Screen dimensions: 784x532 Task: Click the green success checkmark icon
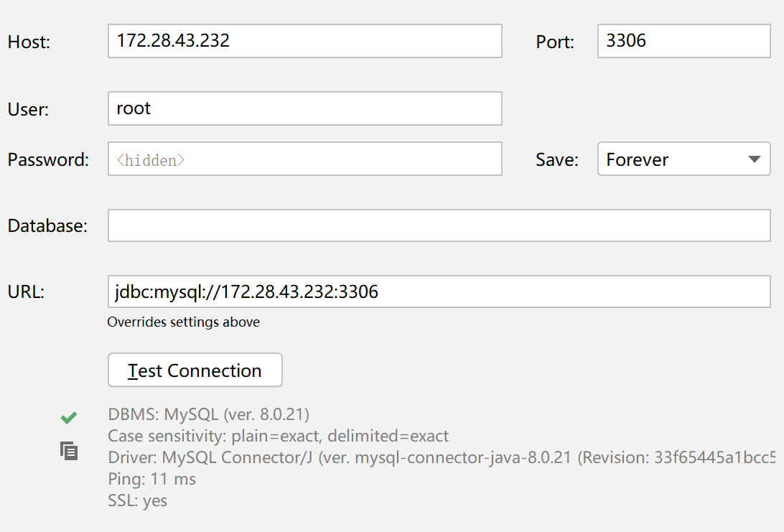(69, 417)
